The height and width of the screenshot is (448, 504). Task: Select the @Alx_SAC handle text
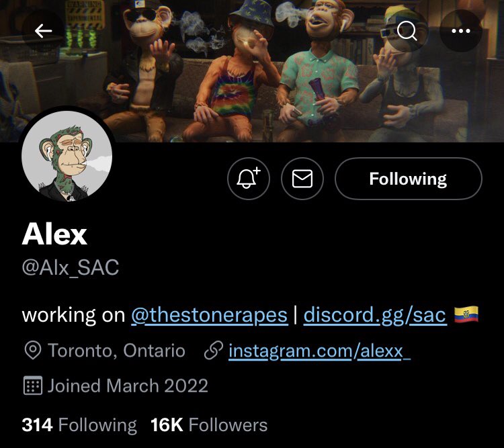coord(71,267)
